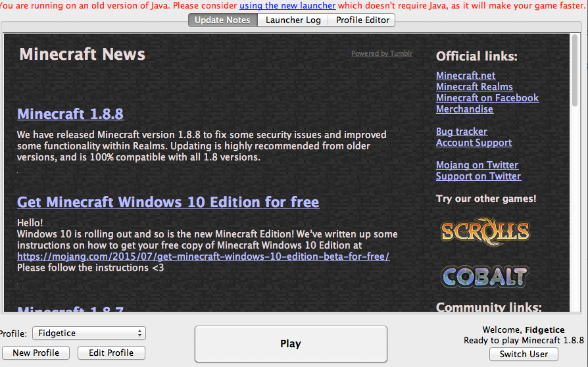Click the 'Official links:' heading

(477, 56)
